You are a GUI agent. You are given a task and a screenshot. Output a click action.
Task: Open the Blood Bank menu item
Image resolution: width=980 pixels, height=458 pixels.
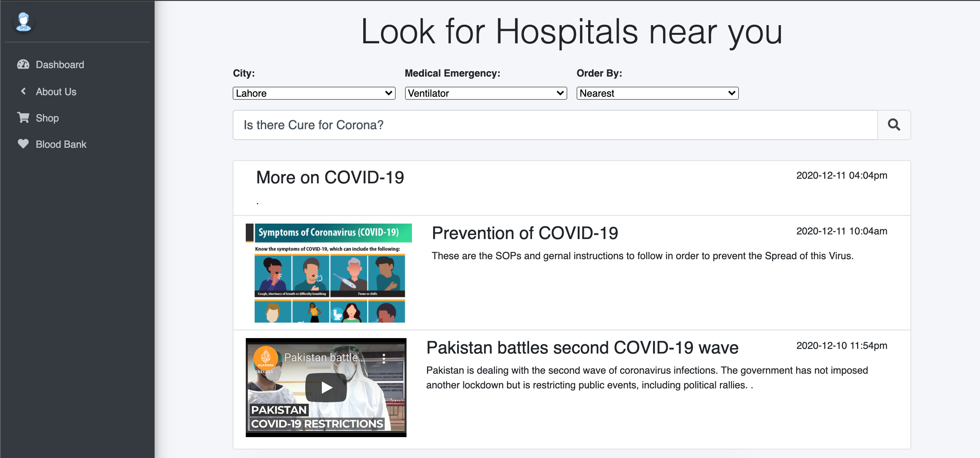[x=61, y=144]
